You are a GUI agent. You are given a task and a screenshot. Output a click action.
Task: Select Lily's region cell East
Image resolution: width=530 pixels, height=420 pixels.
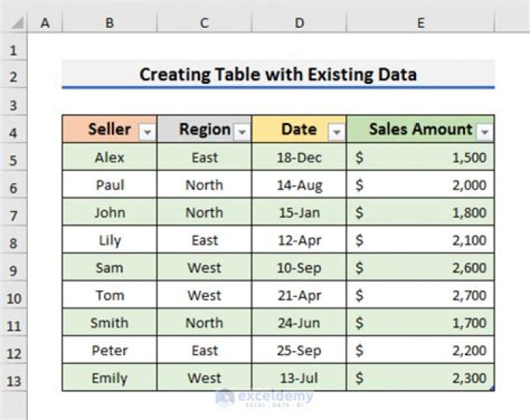204,241
